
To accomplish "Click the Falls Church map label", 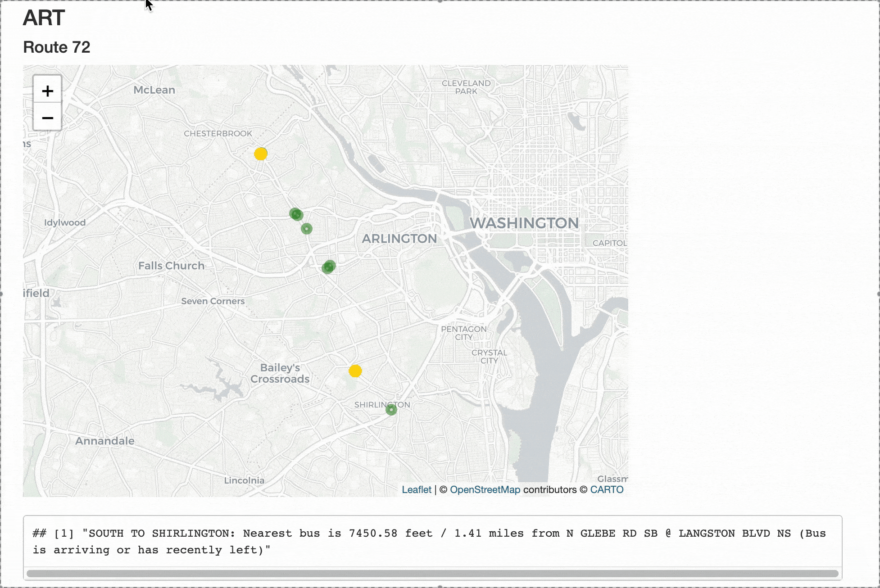I will (171, 266).
